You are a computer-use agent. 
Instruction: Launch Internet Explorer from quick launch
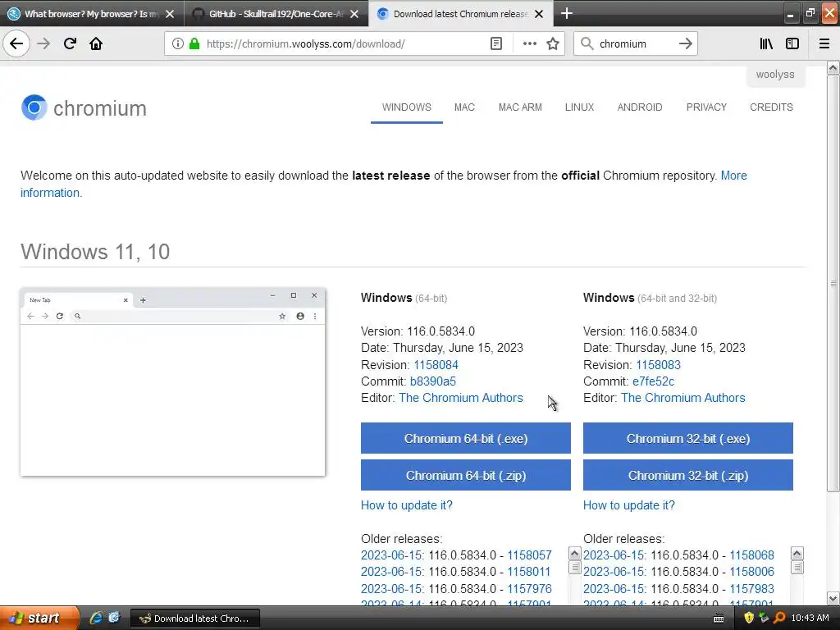point(96,618)
